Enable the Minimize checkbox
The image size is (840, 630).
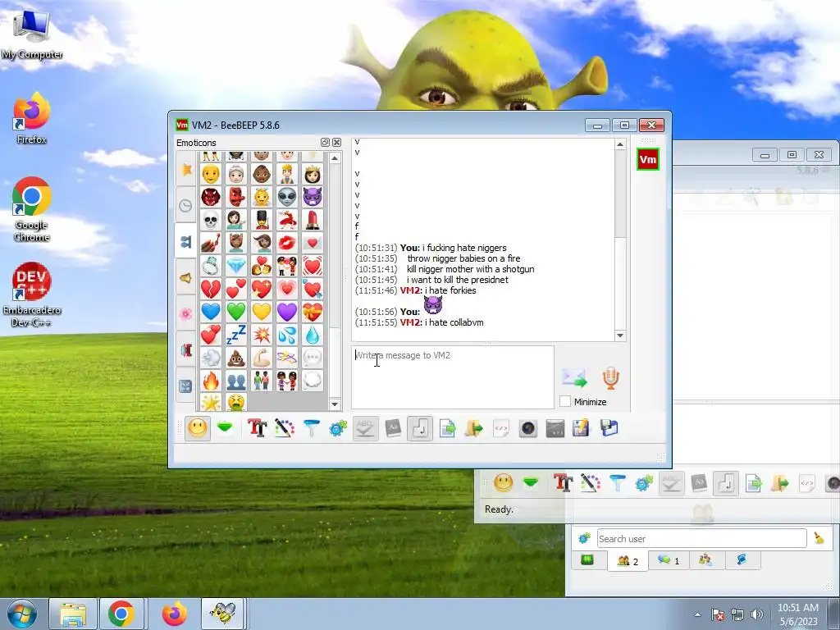564,401
